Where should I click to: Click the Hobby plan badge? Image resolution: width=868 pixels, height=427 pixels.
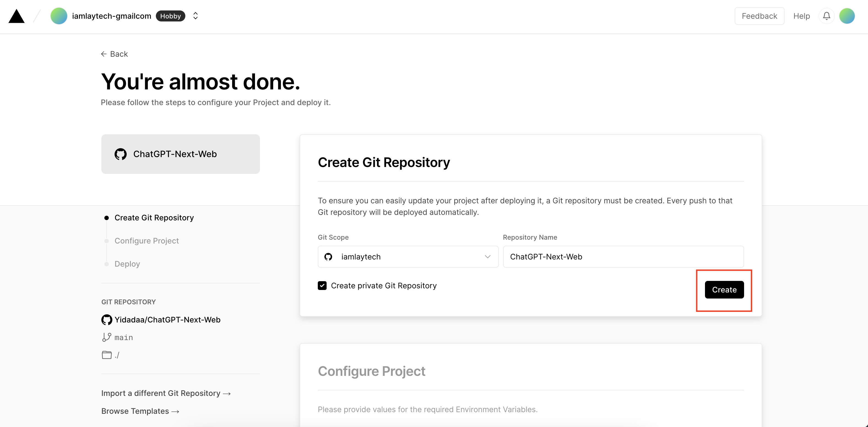170,16
